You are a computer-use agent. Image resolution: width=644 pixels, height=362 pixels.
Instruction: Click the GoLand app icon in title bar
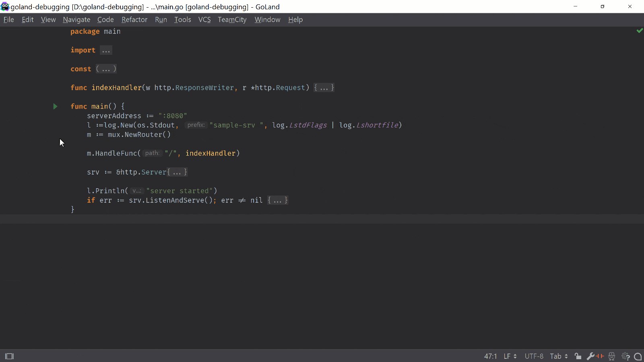click(5, 6)
